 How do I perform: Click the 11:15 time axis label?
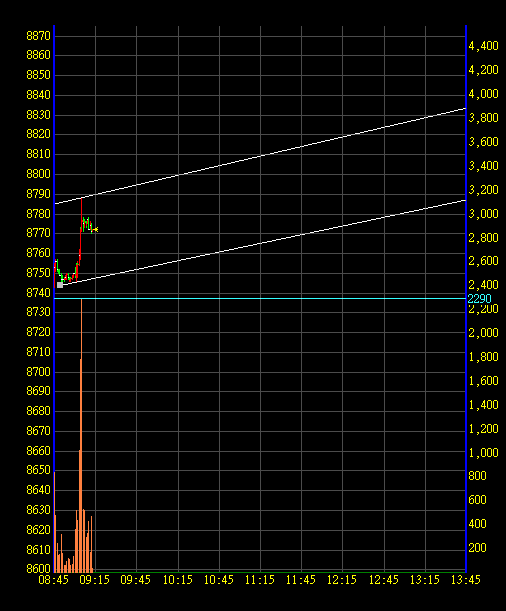pos(260,580)
